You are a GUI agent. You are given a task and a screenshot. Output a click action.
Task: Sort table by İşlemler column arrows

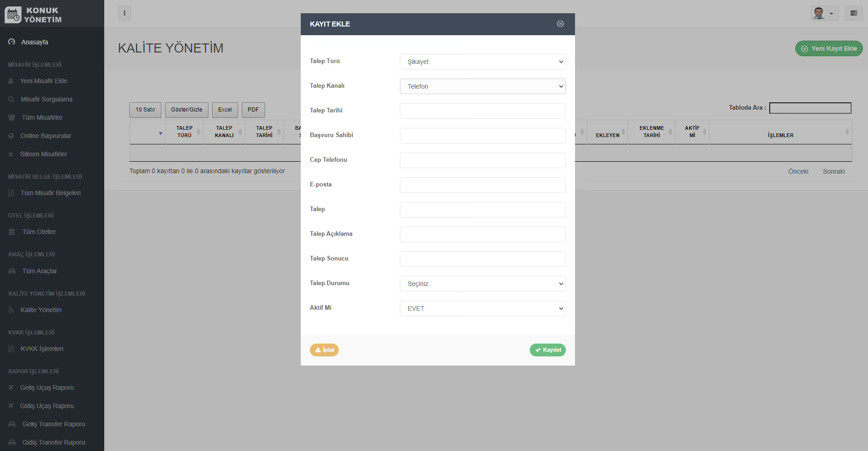pos(847,132)
